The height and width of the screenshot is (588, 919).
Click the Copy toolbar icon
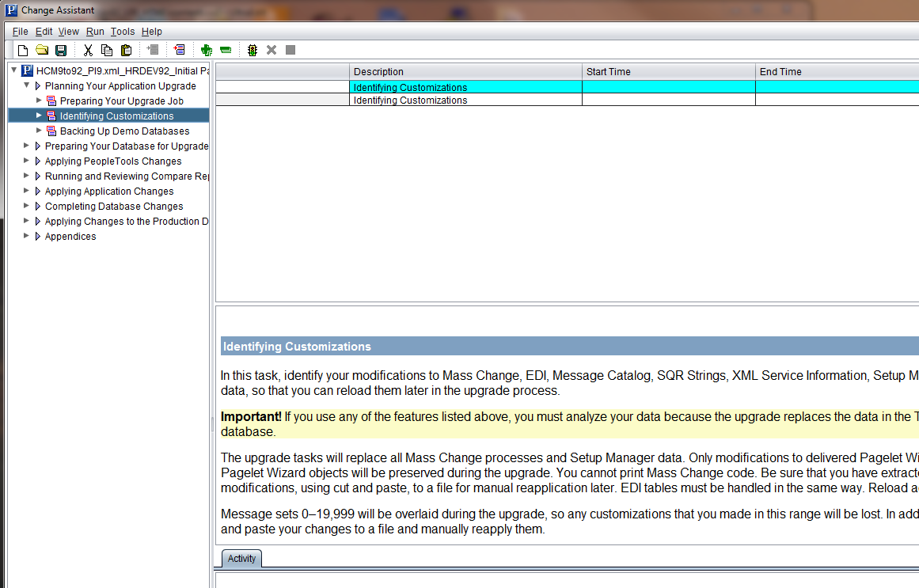[x=107, y=51]
